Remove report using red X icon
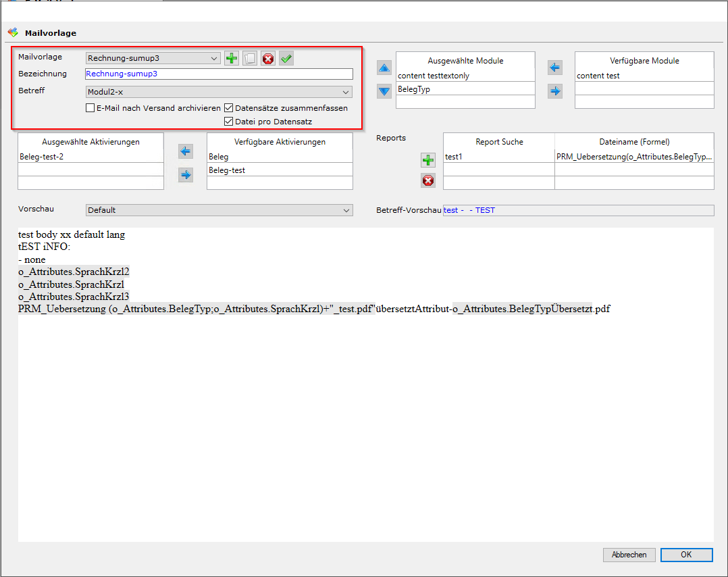728x577 pixels. (428, 180)
